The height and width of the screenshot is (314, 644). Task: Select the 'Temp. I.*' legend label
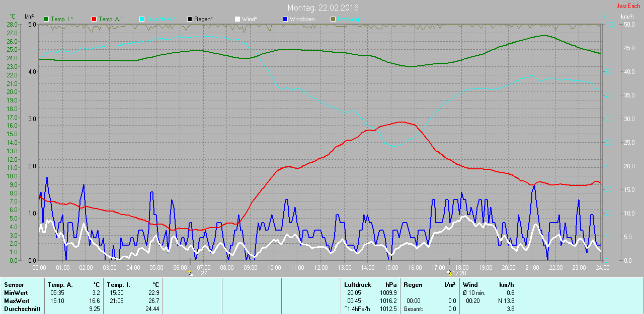62,19
